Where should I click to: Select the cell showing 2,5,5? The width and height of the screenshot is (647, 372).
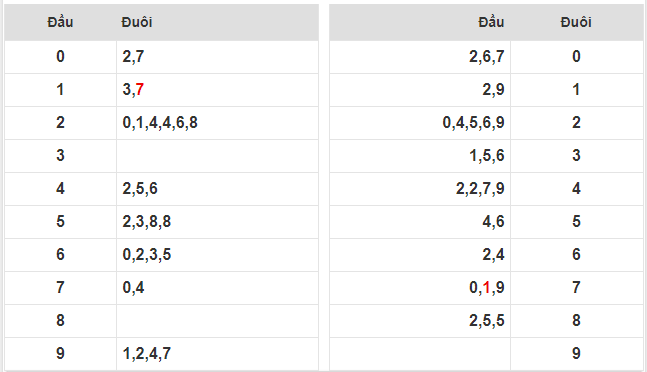[420, 321]
